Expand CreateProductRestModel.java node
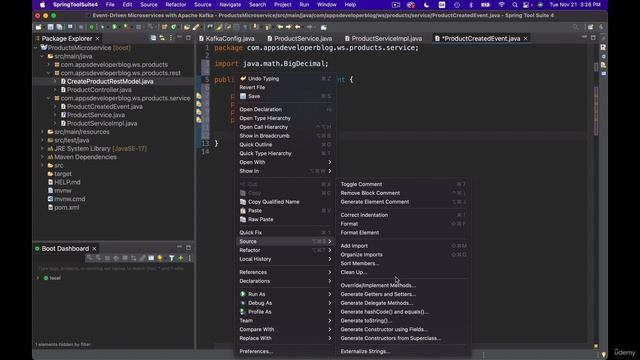 tap(55, 81)
